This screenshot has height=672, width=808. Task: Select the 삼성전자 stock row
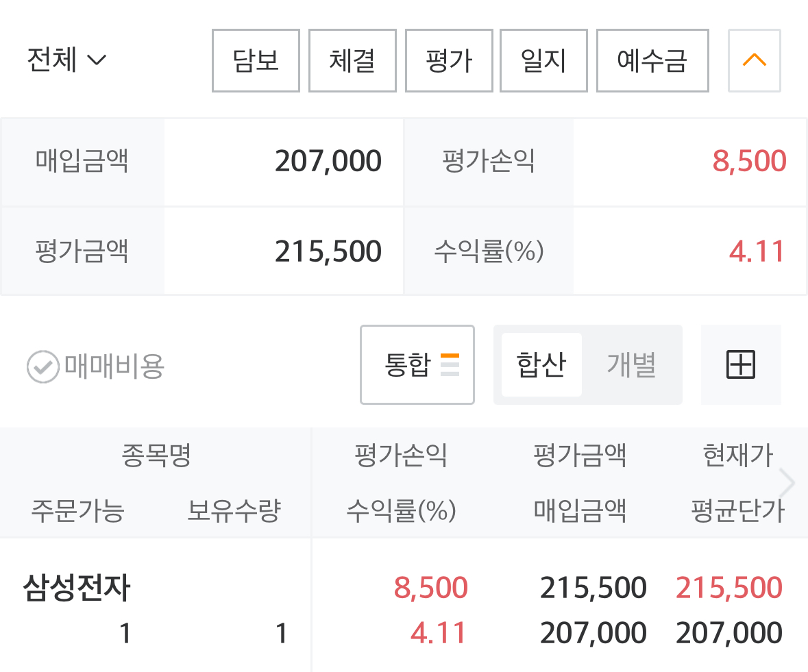(x=77, y=588)
